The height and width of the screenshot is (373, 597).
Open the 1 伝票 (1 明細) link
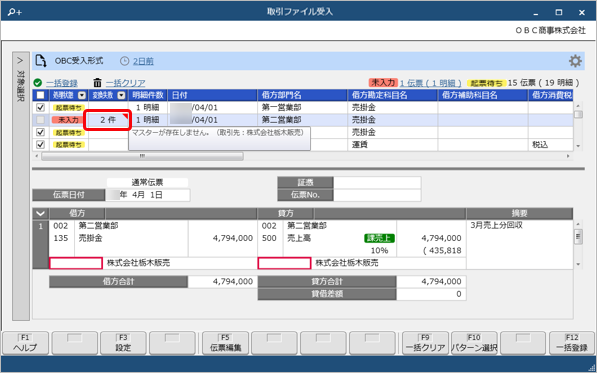pyautogui.click(x=430, y=83)
